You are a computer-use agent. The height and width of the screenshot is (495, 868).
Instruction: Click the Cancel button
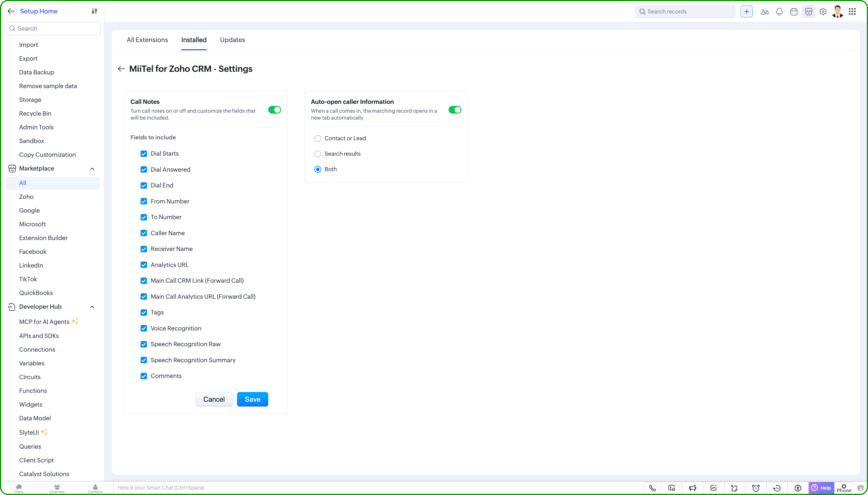point(214,399)
